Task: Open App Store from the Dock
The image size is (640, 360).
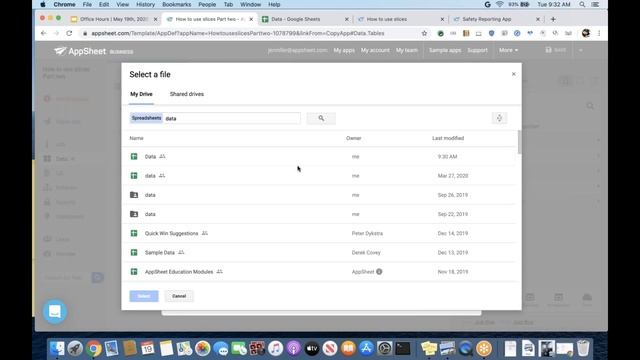Action: click(366, 349)
